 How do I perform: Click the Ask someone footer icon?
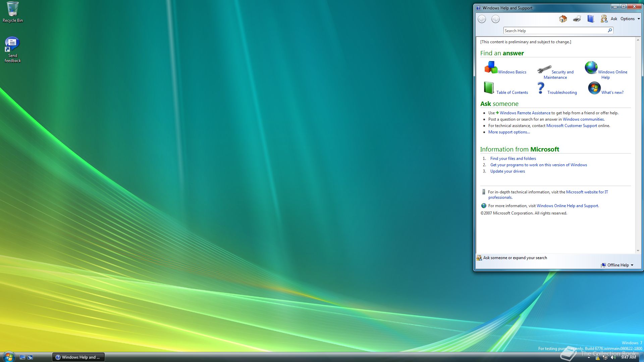[479, 258]
